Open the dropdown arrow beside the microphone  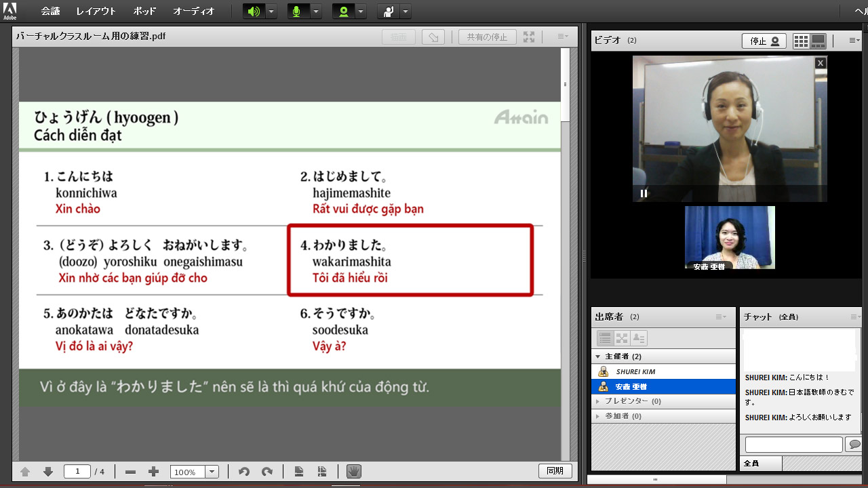[x=316, y=12]
